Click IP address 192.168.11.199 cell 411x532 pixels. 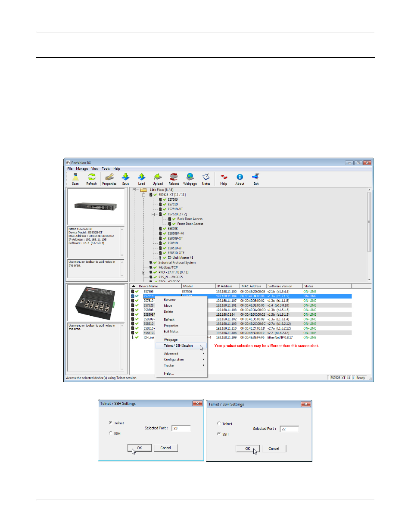(x=226, y=337)
